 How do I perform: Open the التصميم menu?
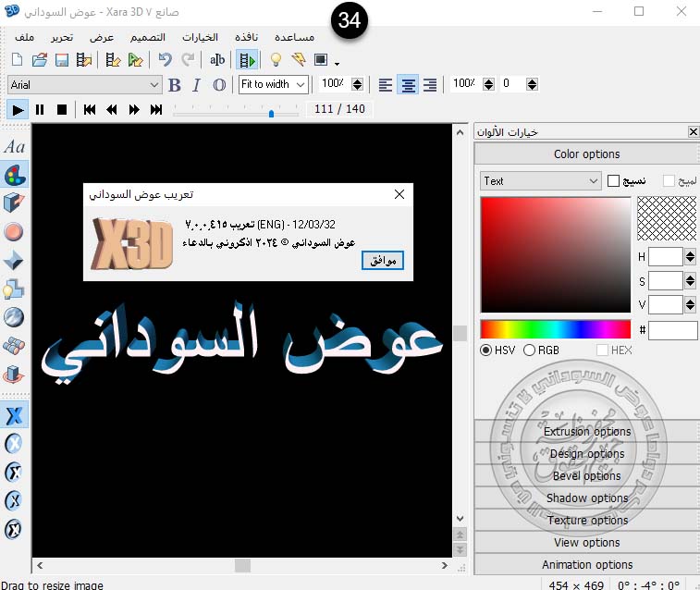(146, 38)
